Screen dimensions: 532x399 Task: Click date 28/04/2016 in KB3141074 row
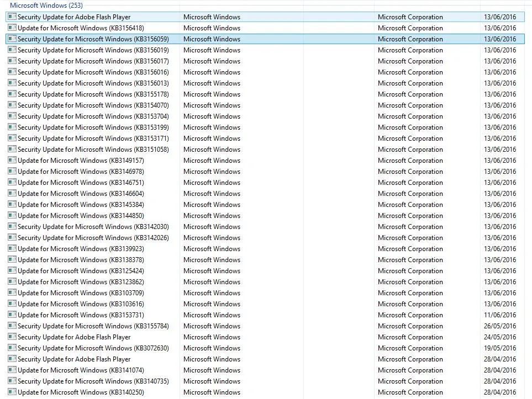[x=500, y=370]
